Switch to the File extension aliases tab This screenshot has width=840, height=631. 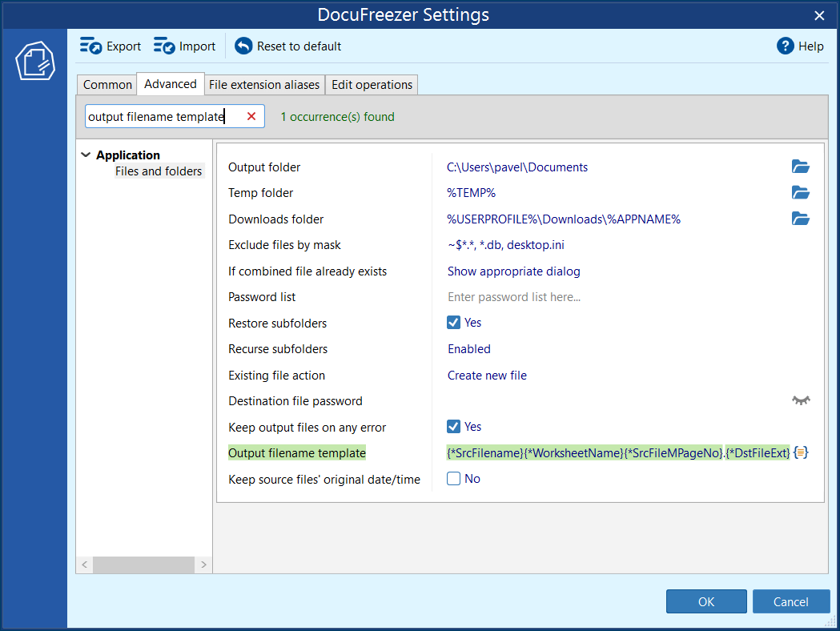(264, 84)
